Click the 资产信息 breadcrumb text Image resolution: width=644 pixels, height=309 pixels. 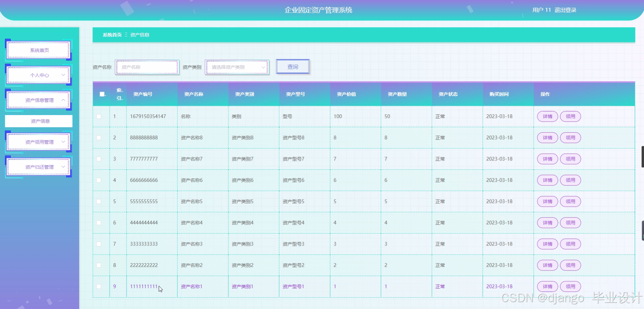(x=140, y=35)
